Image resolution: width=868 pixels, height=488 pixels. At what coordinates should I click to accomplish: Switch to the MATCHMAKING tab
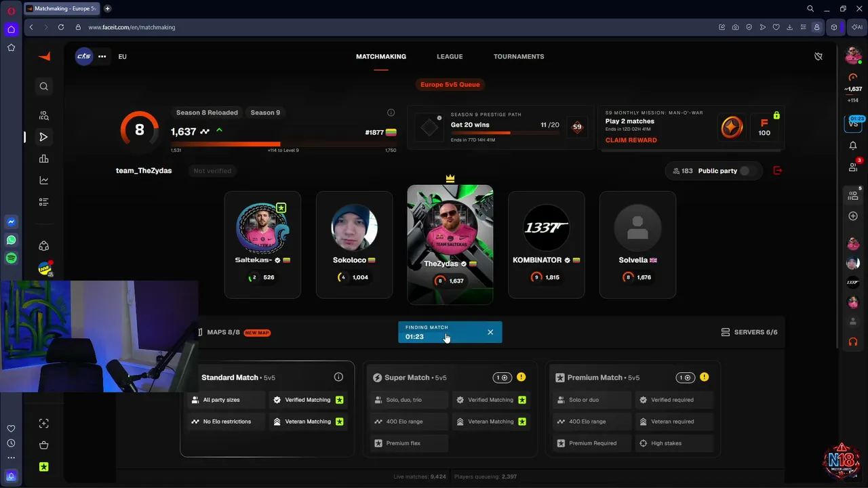tap(381, 56)
